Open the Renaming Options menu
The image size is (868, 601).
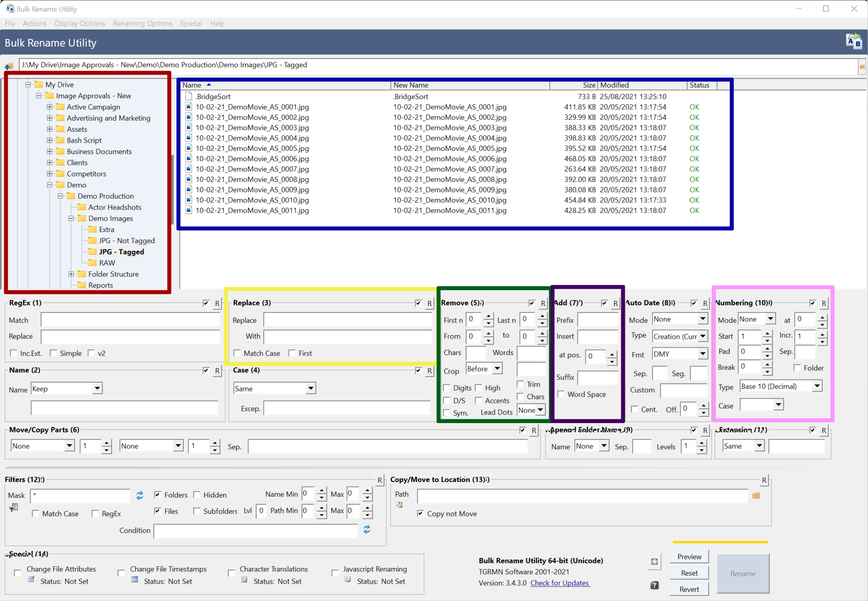[x=142, y=23]
